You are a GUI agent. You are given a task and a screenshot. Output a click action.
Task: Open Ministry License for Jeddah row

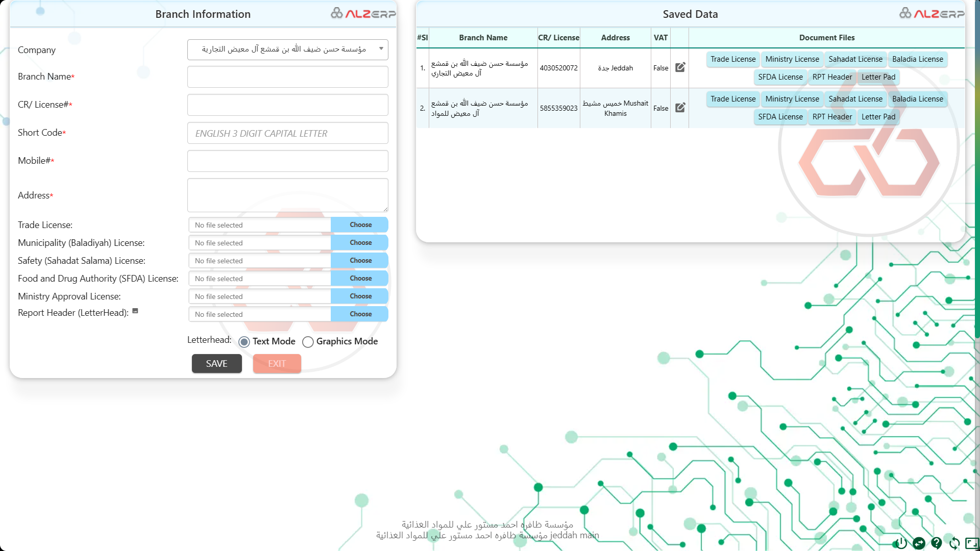point(792,59)
